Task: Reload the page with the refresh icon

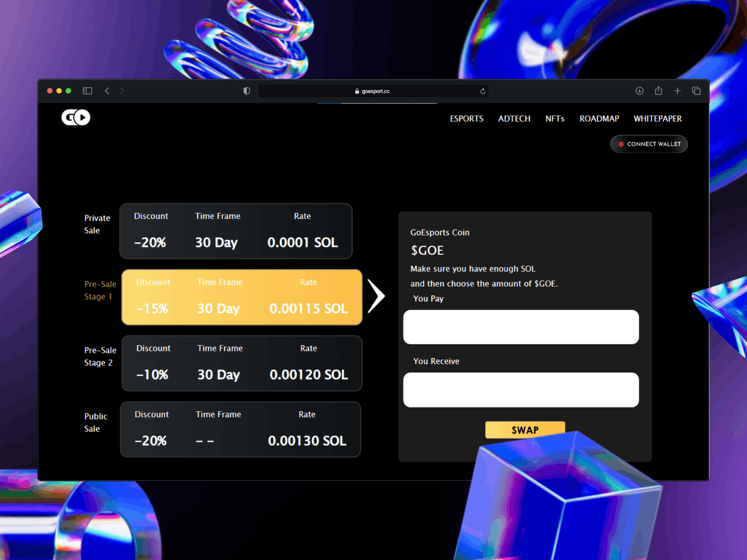Action: click(x=483, y=91)
